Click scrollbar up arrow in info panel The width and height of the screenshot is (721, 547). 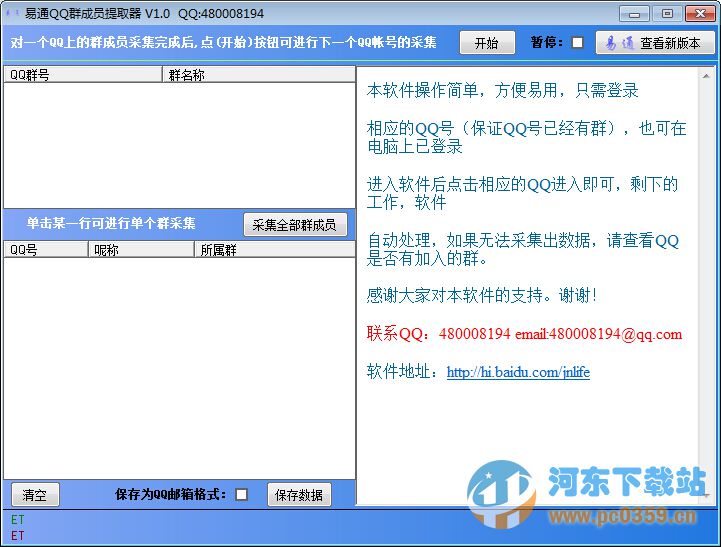tap(706, 76)
